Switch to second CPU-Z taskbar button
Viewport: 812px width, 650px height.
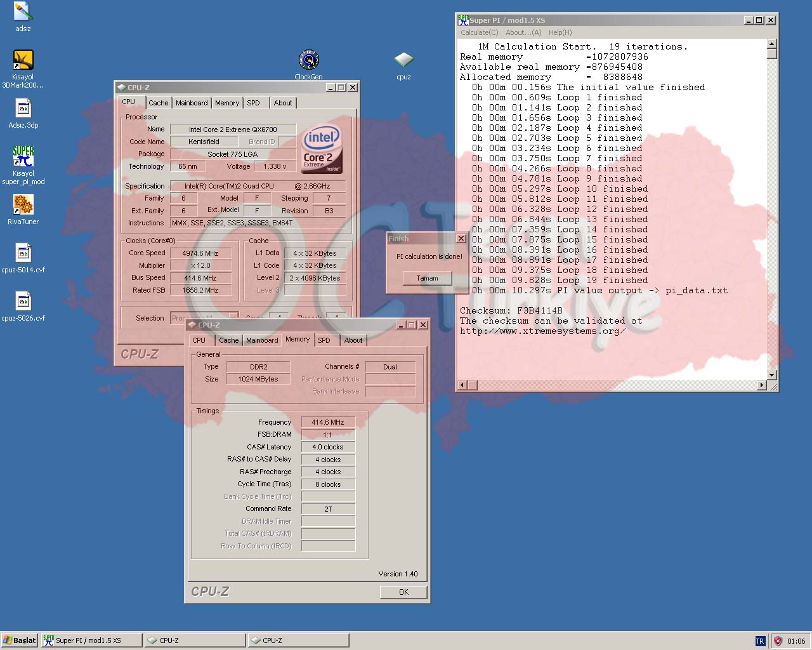point(298,640)
